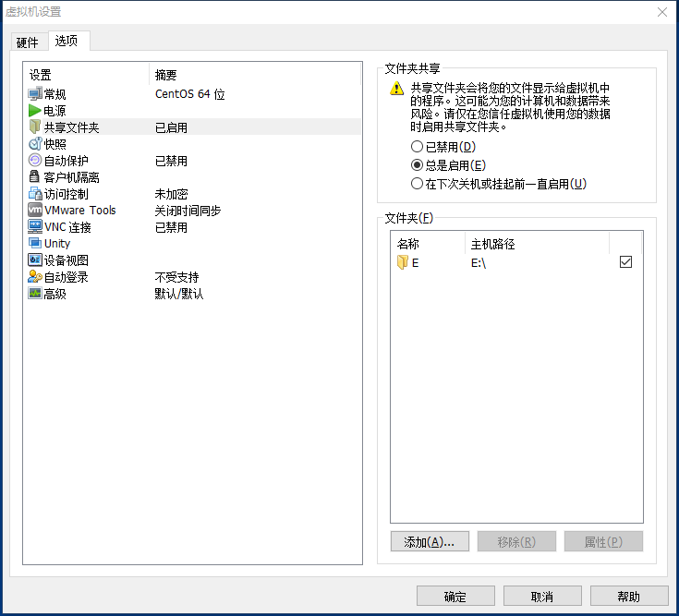
Task: Click the yellow warning triangle icon
Action: 396,89
